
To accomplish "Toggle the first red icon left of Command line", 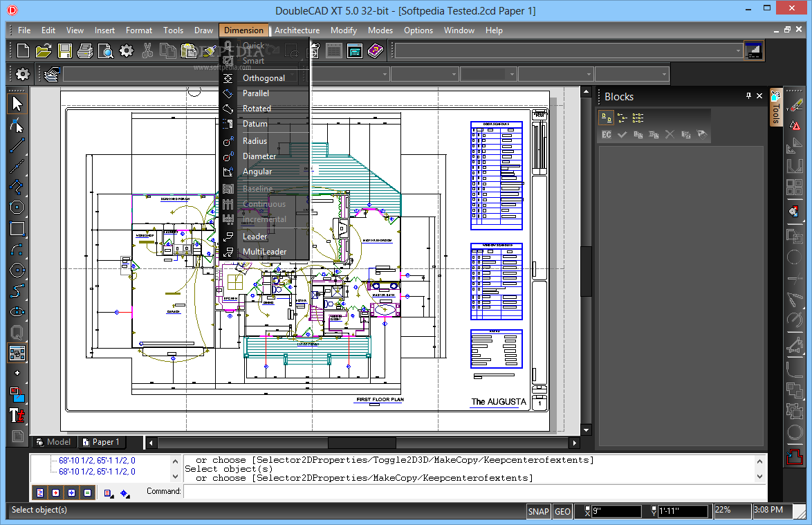I will [40, 493].
